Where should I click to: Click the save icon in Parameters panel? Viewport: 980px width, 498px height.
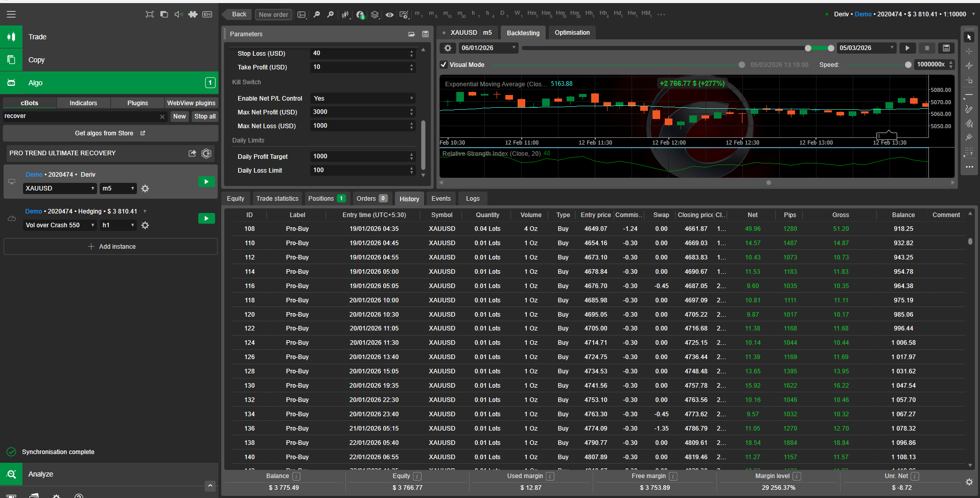click(425, 34)
